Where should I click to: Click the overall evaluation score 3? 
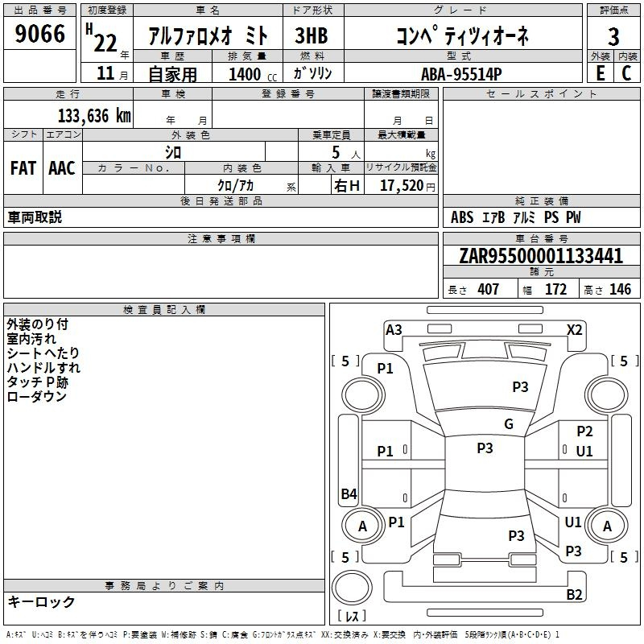[x=613, y=36]
